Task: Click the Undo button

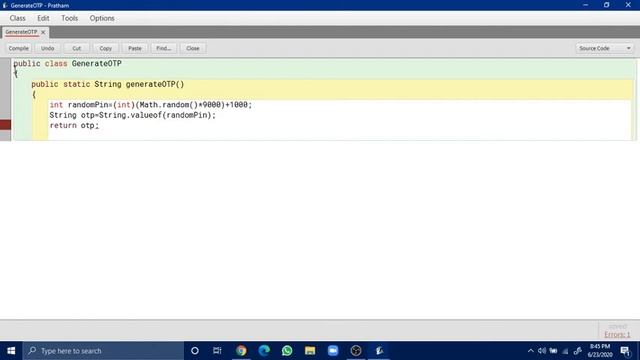Action: (x=47, y=48)
